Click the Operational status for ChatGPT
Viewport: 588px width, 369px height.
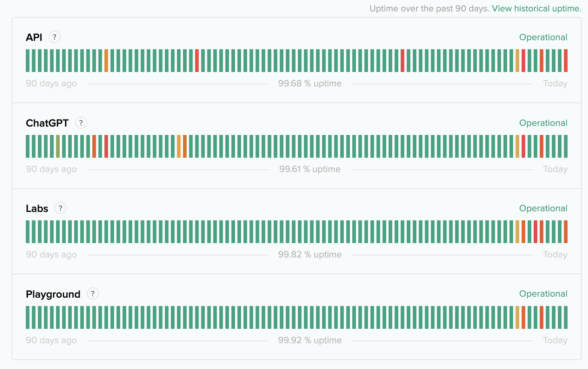tap(543, 123)
